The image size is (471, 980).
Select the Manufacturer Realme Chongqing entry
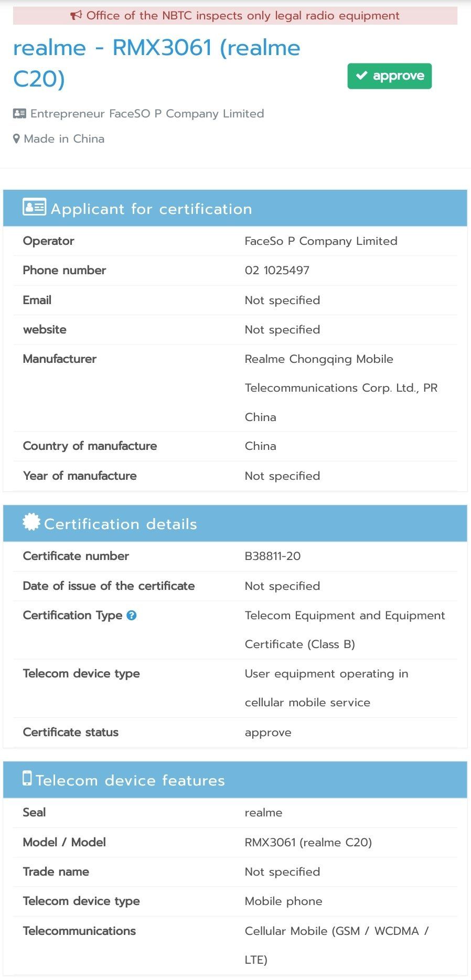(x=341, y=388)
